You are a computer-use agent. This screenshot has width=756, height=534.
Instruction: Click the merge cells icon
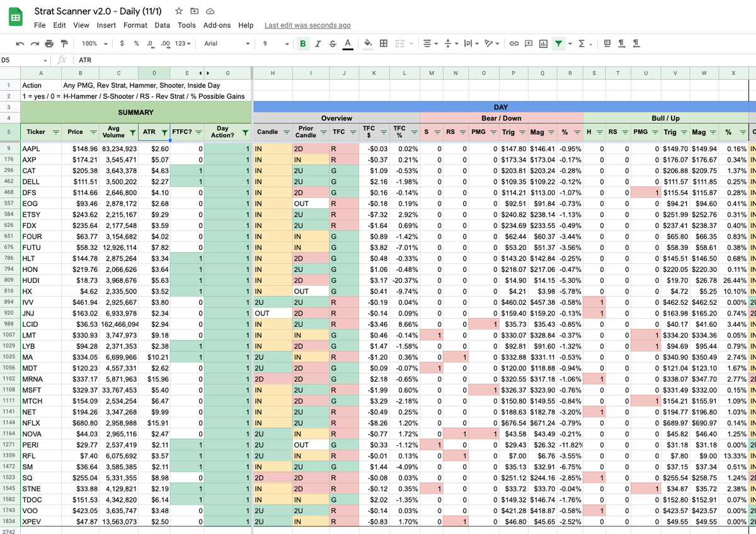point(399,43)
